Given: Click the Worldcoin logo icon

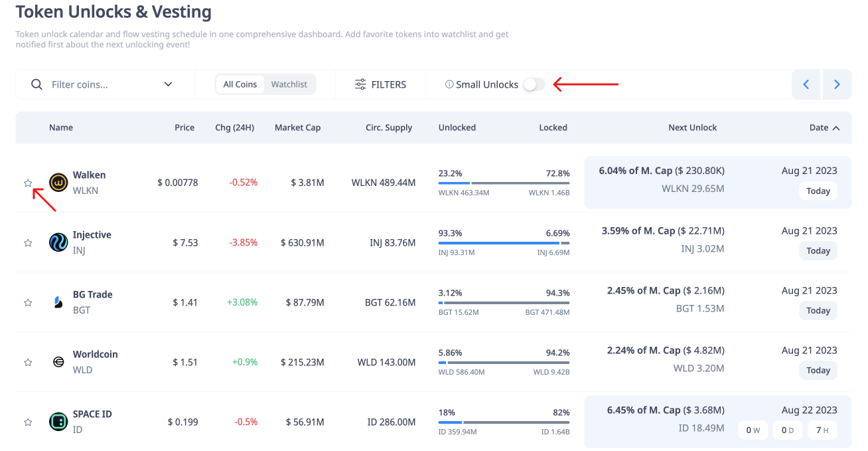Looking at the screenshot, I should (58, 362).
